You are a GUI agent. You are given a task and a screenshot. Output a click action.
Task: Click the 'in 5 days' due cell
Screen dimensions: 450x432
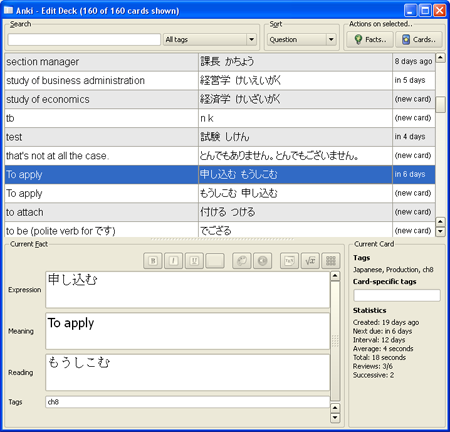tap(414, 80)
